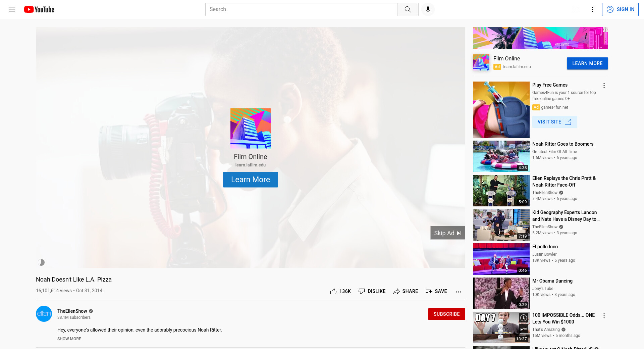Open TheEllenShow channel avatar
The image size is (644, 349).
44,314
